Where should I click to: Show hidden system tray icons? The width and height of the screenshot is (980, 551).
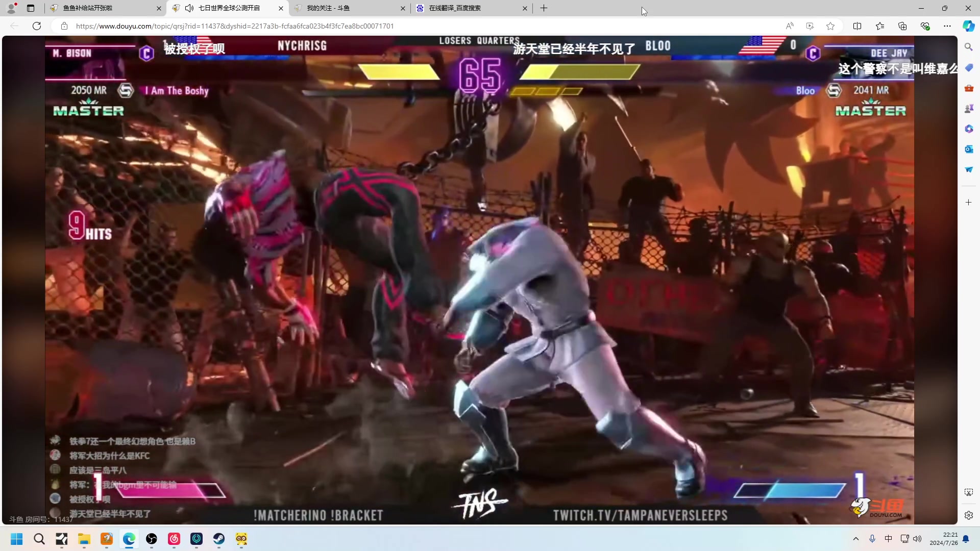(856, 539)
